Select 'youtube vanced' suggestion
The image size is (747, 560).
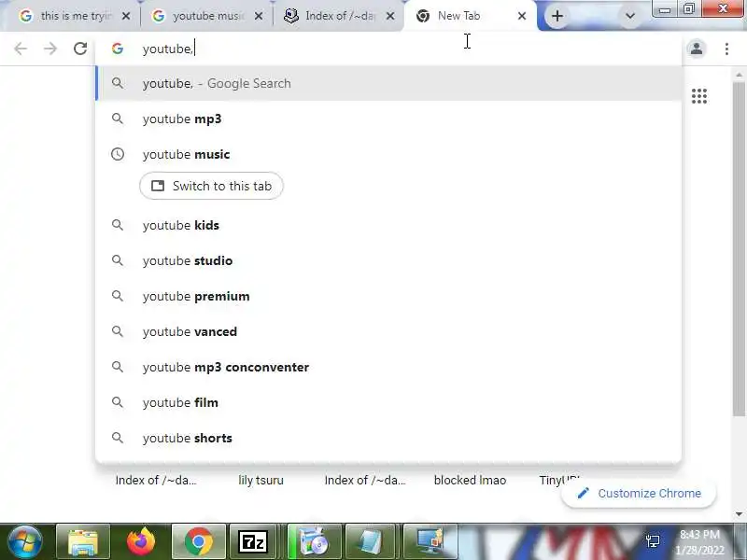(x=388, y=332)
